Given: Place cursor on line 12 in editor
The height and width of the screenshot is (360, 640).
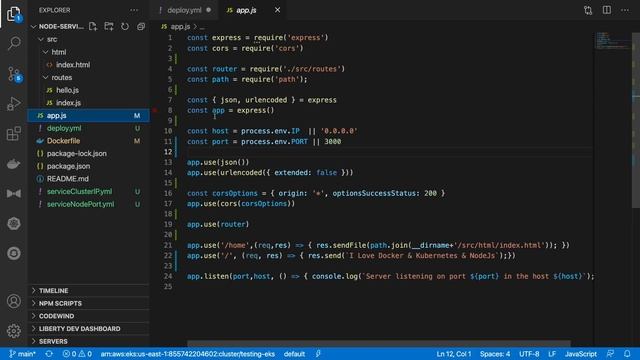Looking at the screenshot, I should coord(388,152).
